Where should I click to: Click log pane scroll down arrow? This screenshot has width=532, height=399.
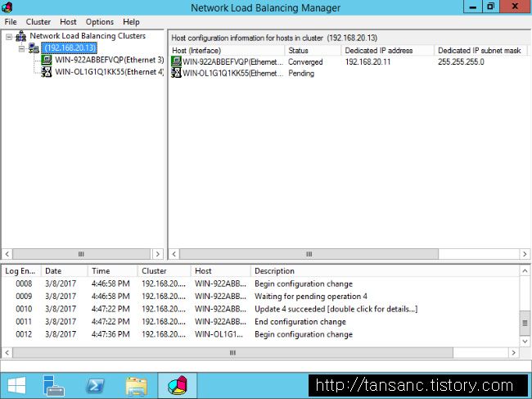[525, 342]
